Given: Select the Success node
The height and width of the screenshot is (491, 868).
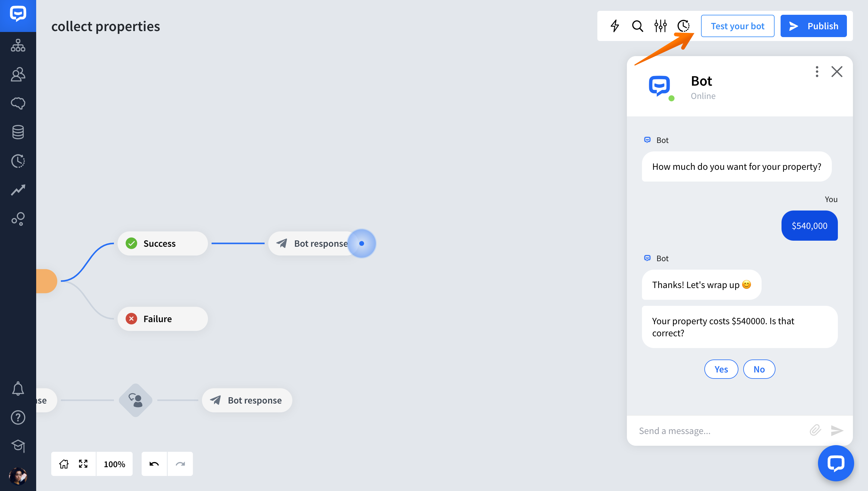Looking at the screenshot, I should coord(162,243).
